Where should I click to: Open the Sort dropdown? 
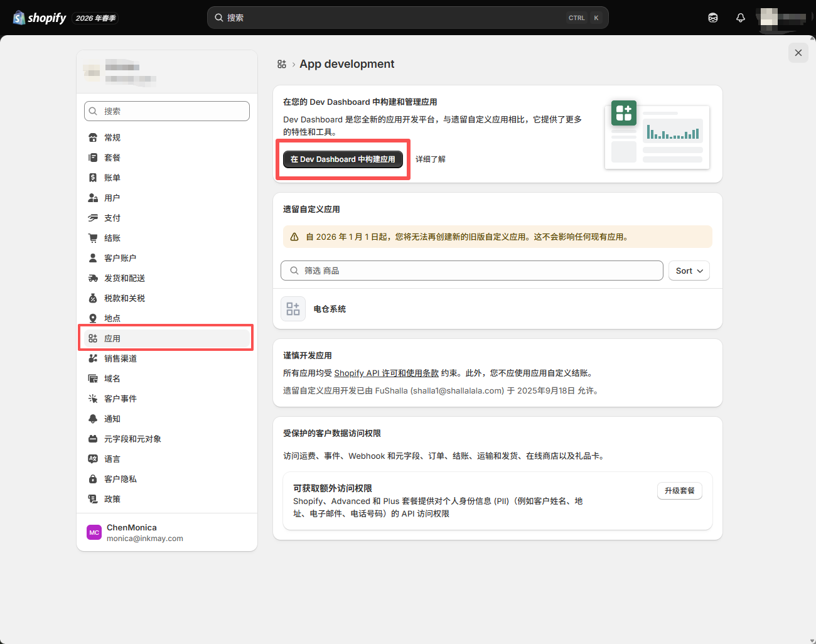click(689, 271)
